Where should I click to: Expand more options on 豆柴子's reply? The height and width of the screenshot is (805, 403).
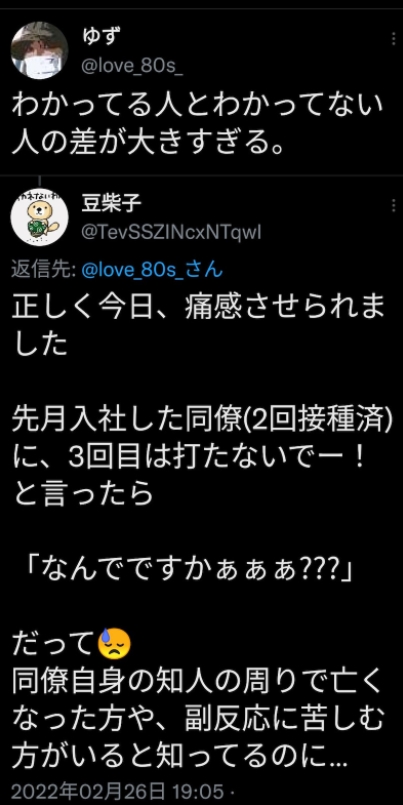pyautogui.click(x=393, y=206)
